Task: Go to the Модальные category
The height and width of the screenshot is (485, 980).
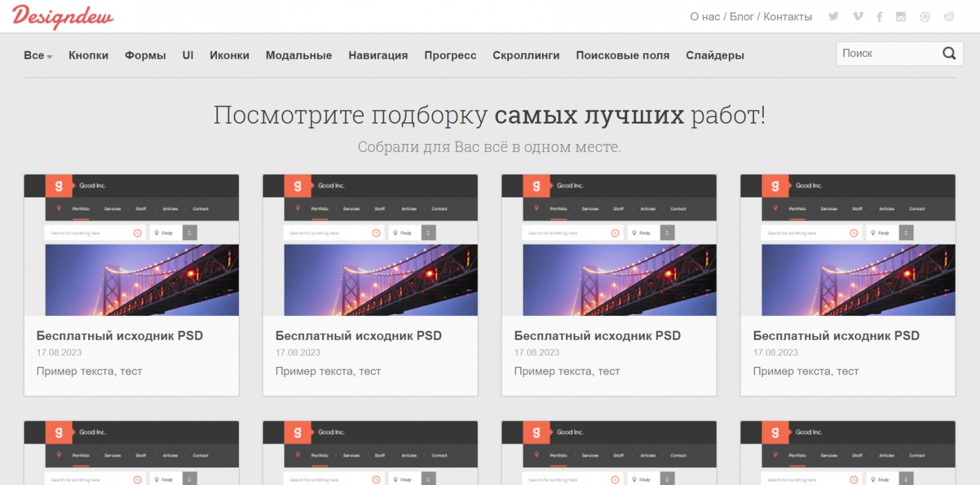Action: (x=299, y=55)
